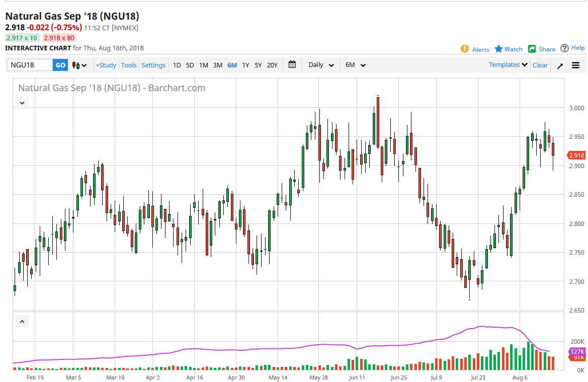Click the green bid quote 2.917 x 10

pyautogui.click(x=22, y=38)
